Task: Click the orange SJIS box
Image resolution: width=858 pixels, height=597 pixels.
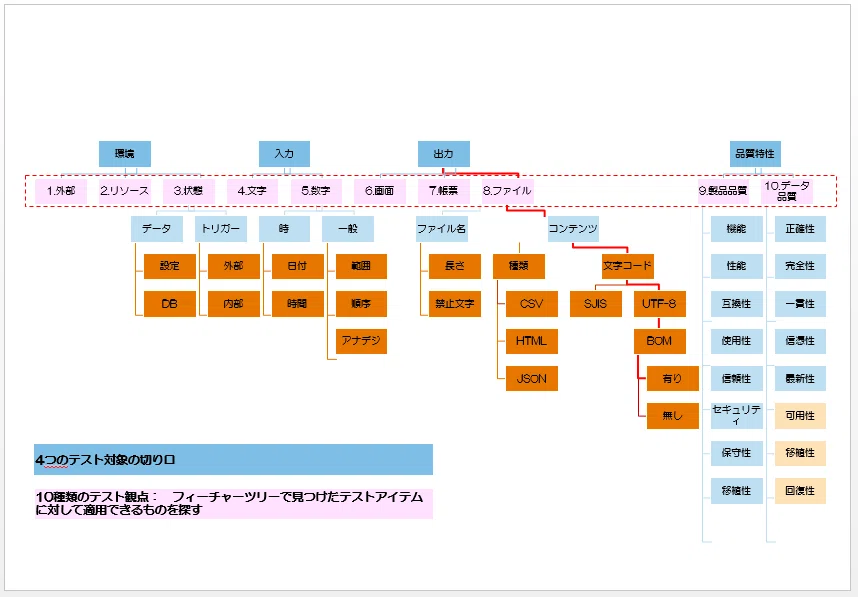Action: (x=595, y=304)
